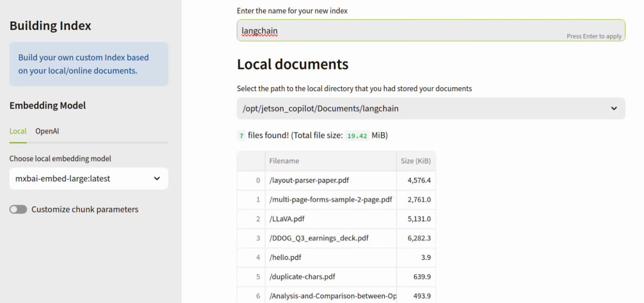
Task: Open the local directory path dropdown
Action: pyautogui.click(x=431, y=109)
